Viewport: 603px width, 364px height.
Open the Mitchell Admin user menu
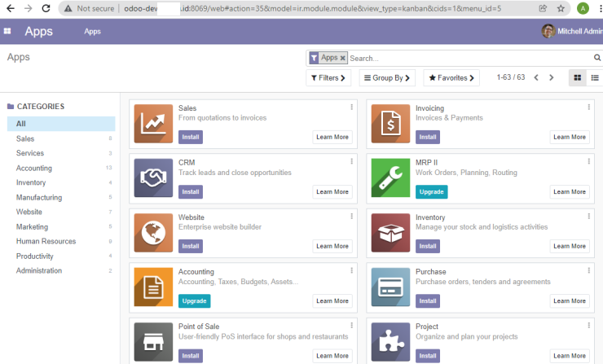pos(572,31)
